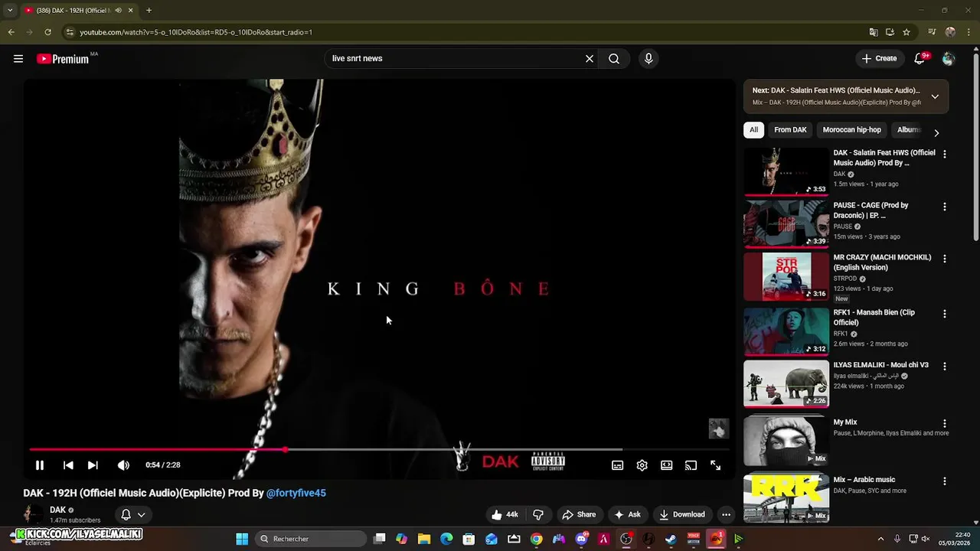980x551 pixels.
Task: Like the video with 44k likes
Action: coord(505,514)
